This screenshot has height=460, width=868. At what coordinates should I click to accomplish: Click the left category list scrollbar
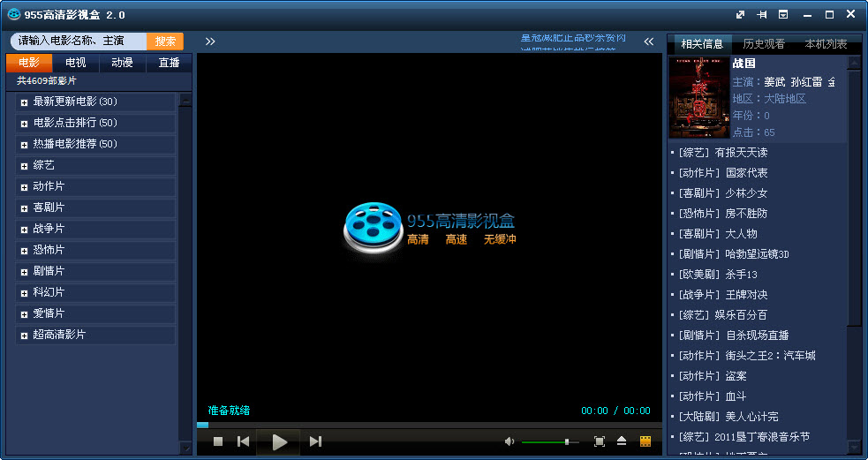coord(185,274)
